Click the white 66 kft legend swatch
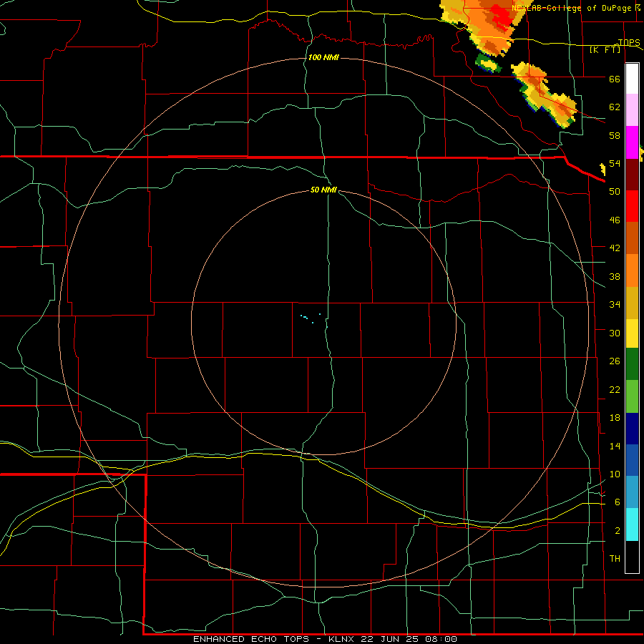644x644 pixels. [632, 79]
